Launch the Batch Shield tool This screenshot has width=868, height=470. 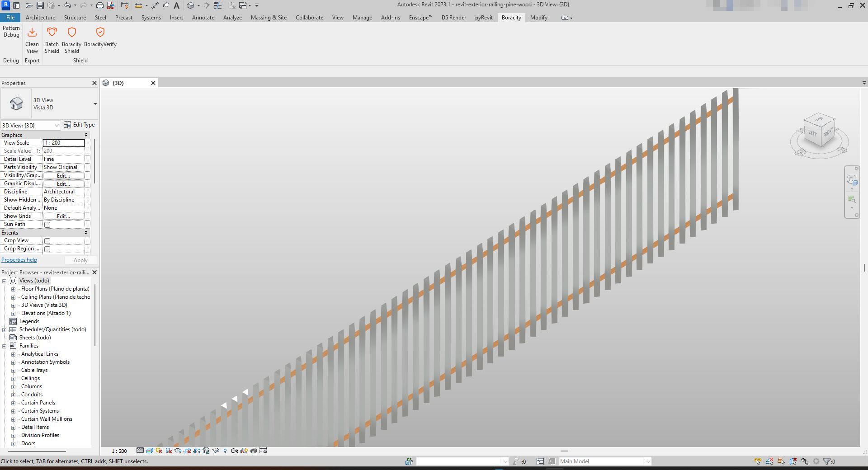(52, 41)
